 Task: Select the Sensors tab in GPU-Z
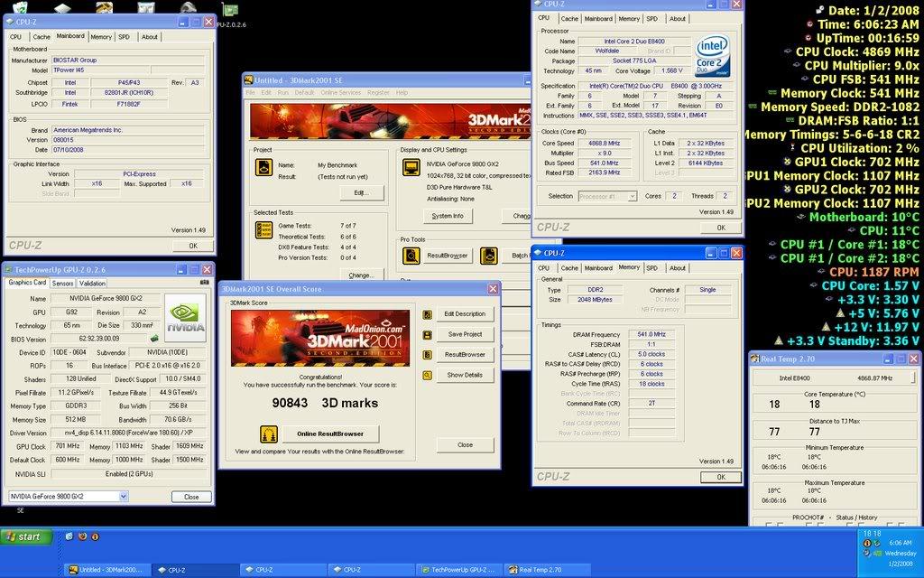[x=62, y=284]
